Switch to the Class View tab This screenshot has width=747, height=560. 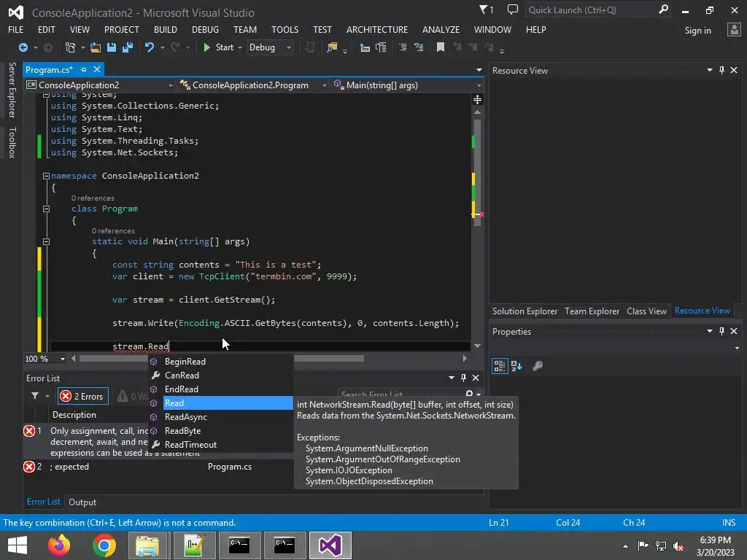[x=646, y=311]
